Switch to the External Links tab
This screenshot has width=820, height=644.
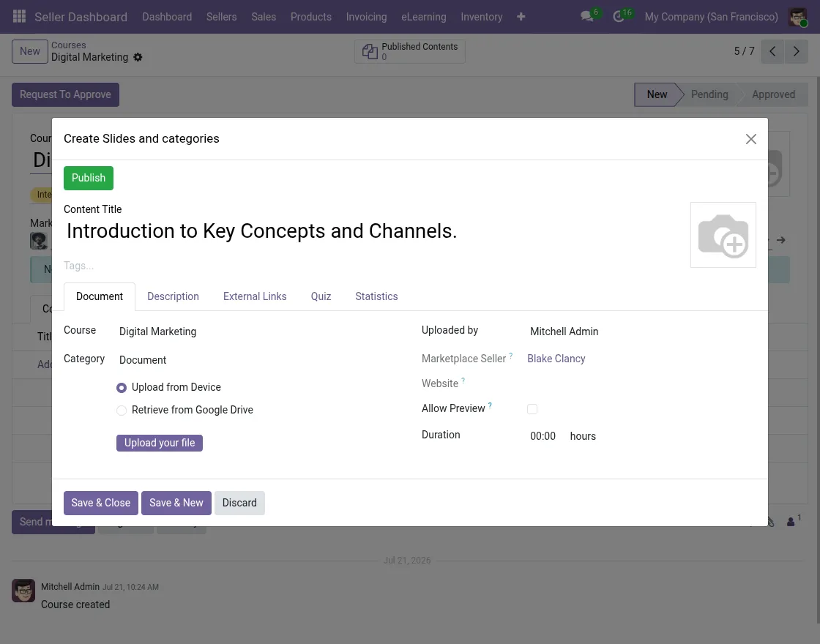pos(255,296)
